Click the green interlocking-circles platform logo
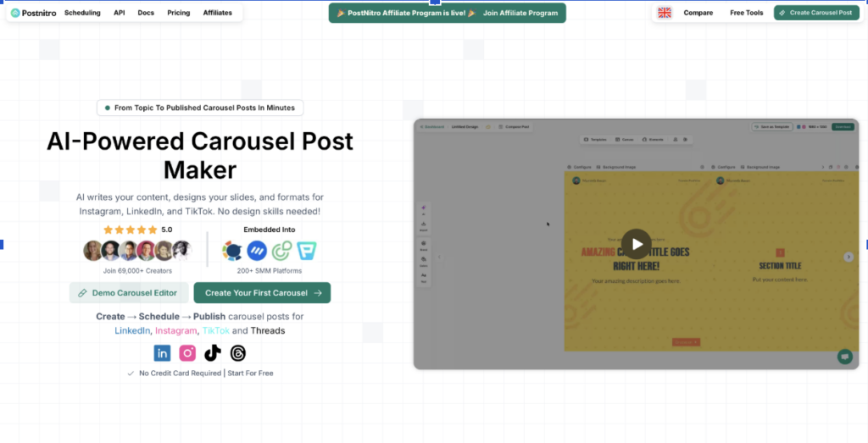The image size is (868, 443). click(281, 251)
